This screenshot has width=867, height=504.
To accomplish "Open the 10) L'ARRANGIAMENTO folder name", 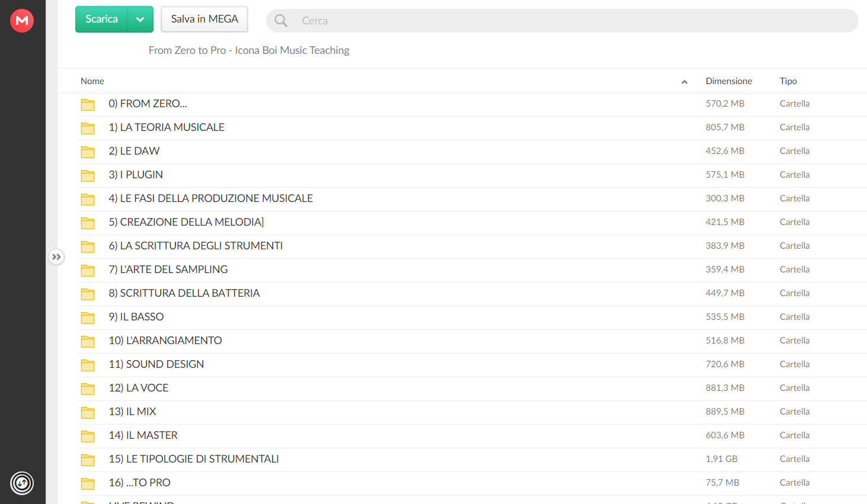I will coord(165,341).
